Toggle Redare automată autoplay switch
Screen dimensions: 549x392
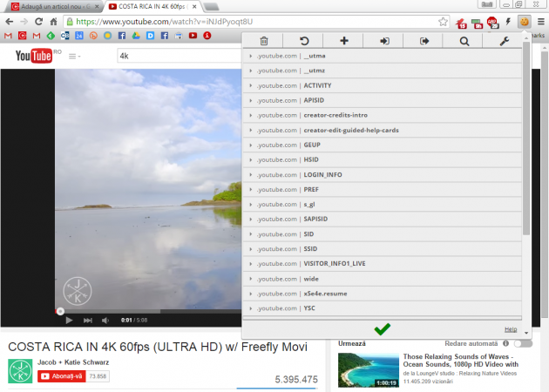coord(523,344)
